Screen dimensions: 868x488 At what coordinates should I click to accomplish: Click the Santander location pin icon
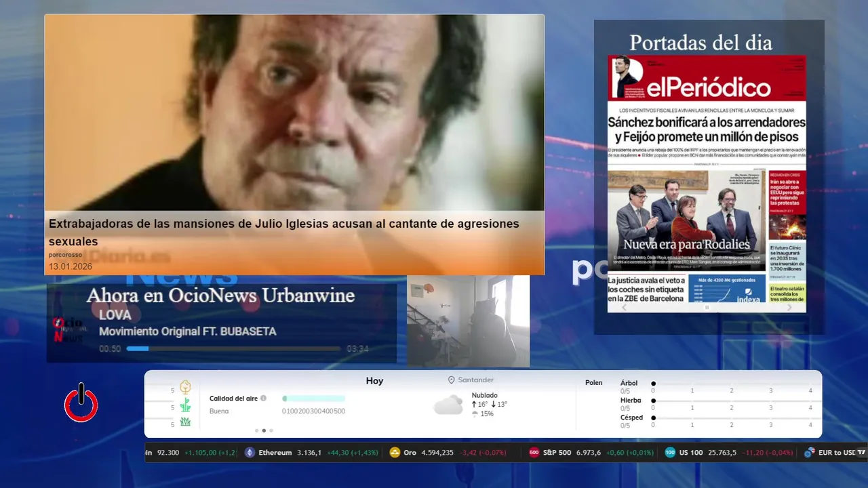[x=452, y=380]
